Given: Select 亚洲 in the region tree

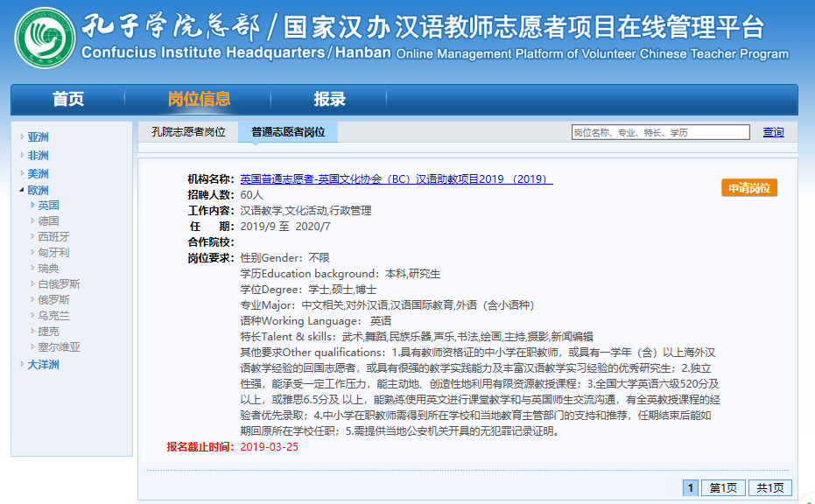Looking at the screenshot, I should click(38, 137).
